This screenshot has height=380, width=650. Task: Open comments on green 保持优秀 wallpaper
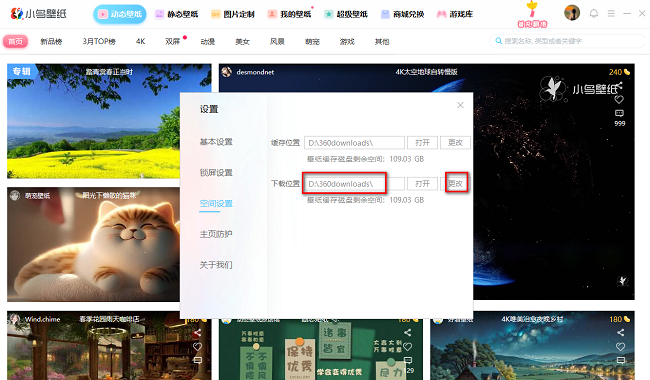coord(408,360)
